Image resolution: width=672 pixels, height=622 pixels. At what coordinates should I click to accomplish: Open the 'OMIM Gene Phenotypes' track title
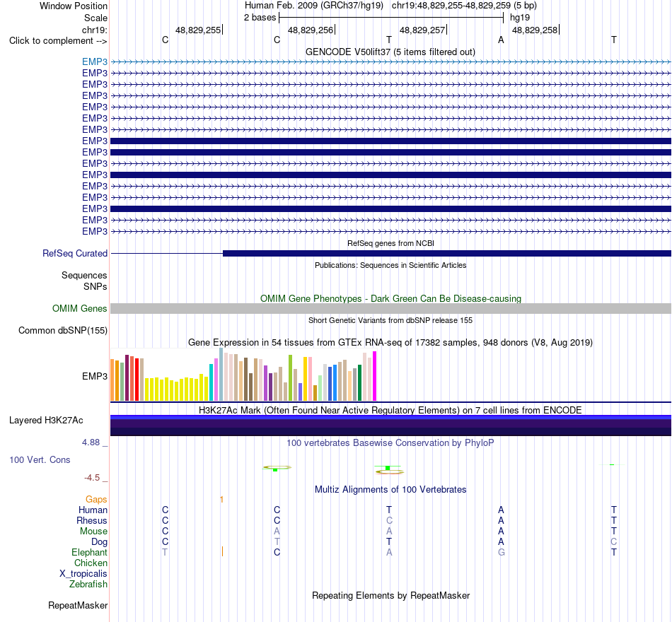point(390,298)
